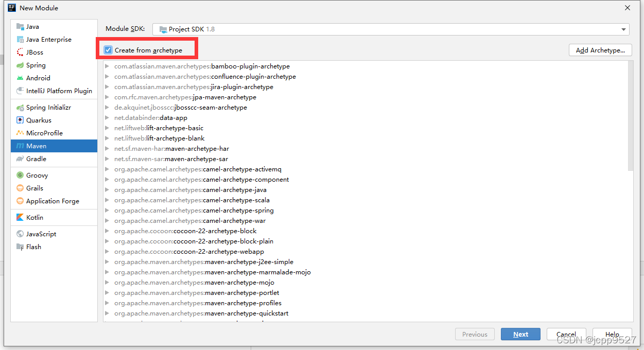Expand jira-plugin-archetype node

(x=107, y=87)
